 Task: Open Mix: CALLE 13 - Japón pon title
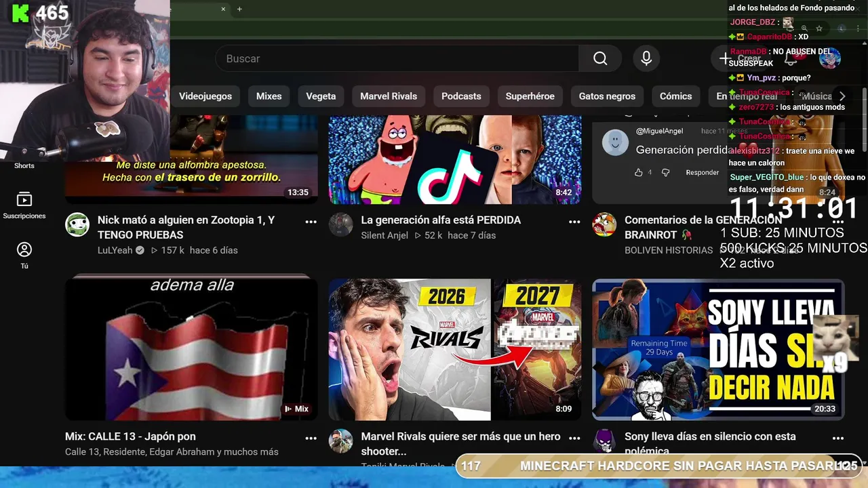(130, 436)
